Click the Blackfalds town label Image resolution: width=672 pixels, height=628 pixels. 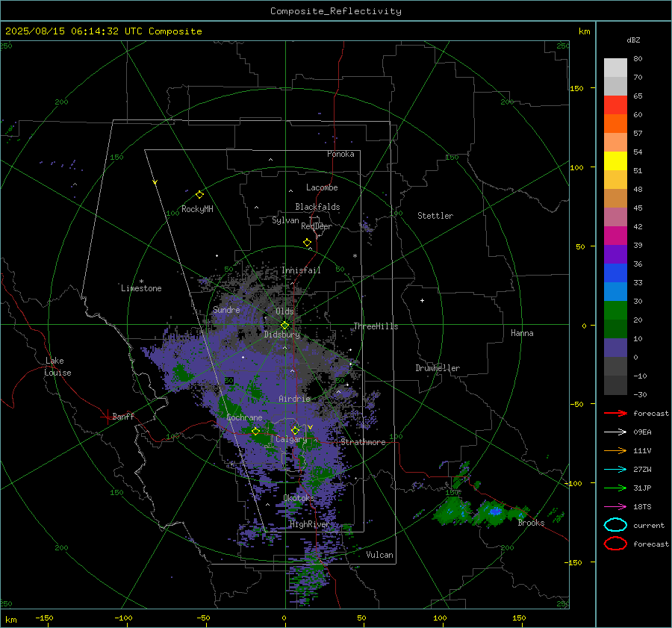(x=317, y=207)
